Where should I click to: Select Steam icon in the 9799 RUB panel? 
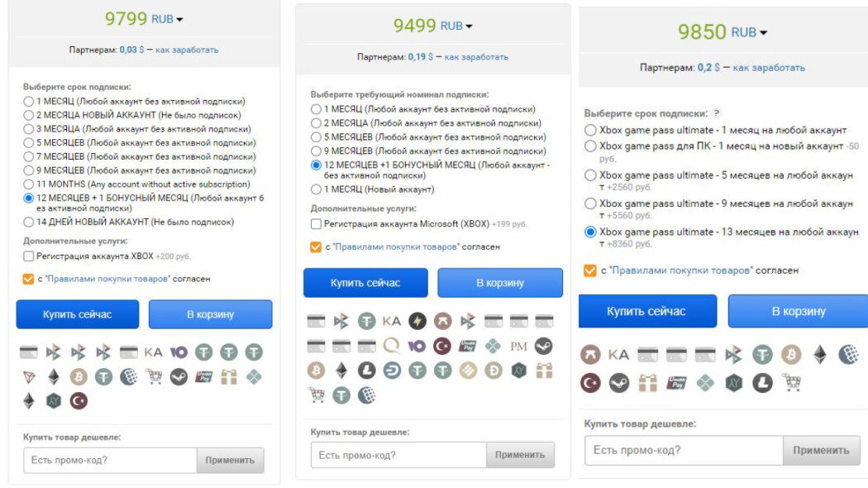coord(179,376)
